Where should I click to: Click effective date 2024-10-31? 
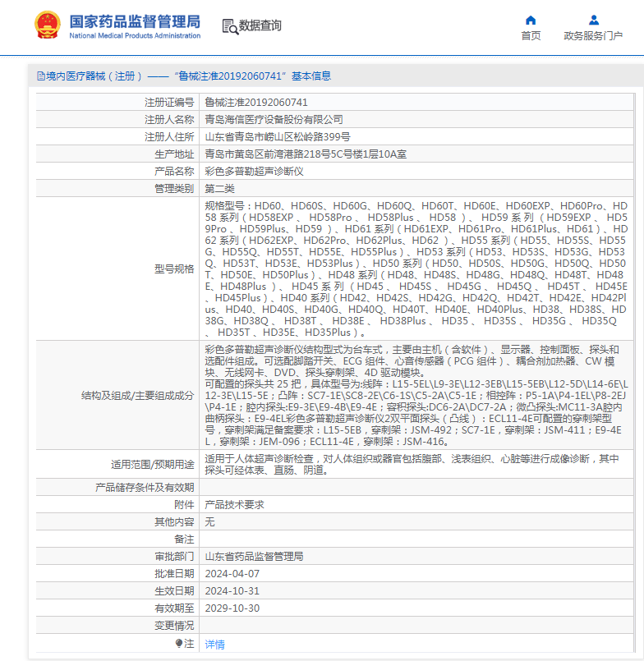pos(232,591)
